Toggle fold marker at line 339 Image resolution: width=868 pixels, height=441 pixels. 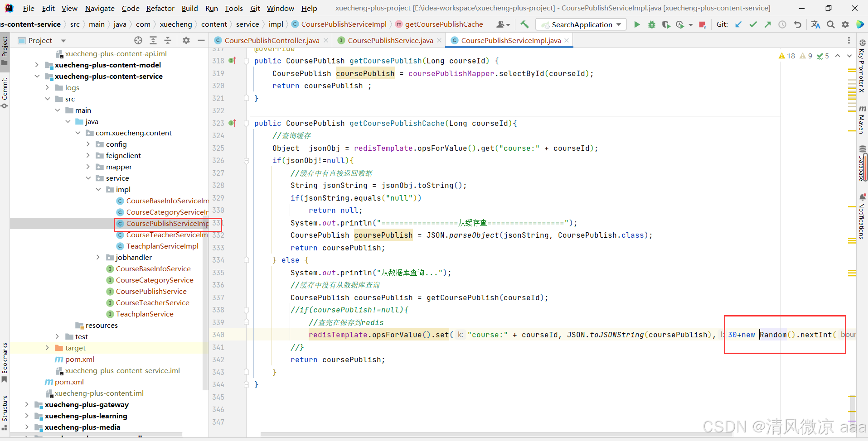tap(246, 322)
